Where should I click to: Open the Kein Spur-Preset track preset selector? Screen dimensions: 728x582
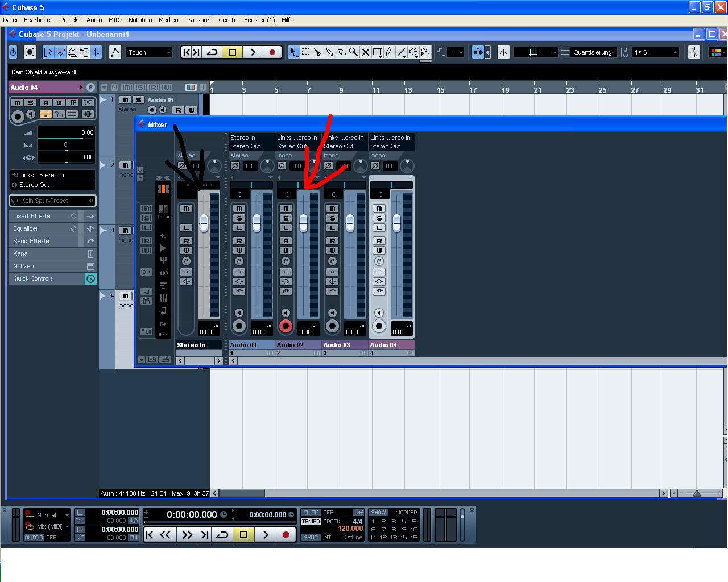pos(52,201)
